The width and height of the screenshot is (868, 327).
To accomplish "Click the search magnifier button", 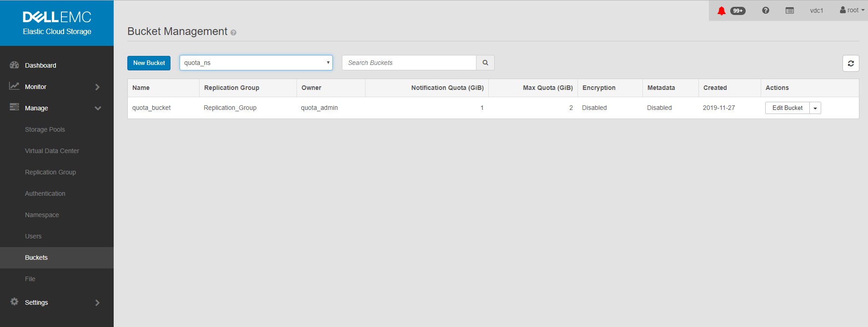I will pyautogui.click(x=485, y=63).
